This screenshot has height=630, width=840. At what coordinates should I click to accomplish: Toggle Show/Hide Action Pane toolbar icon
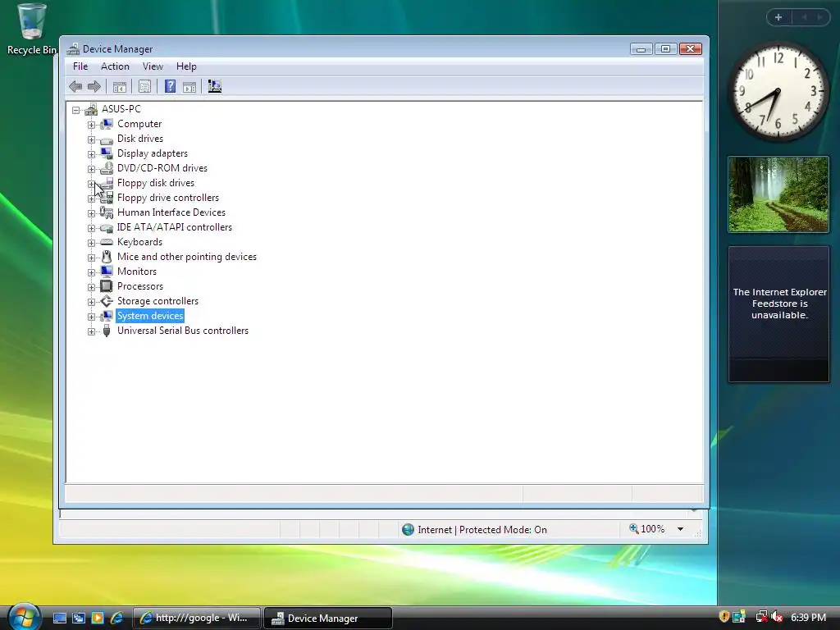[x=189, y=87]
